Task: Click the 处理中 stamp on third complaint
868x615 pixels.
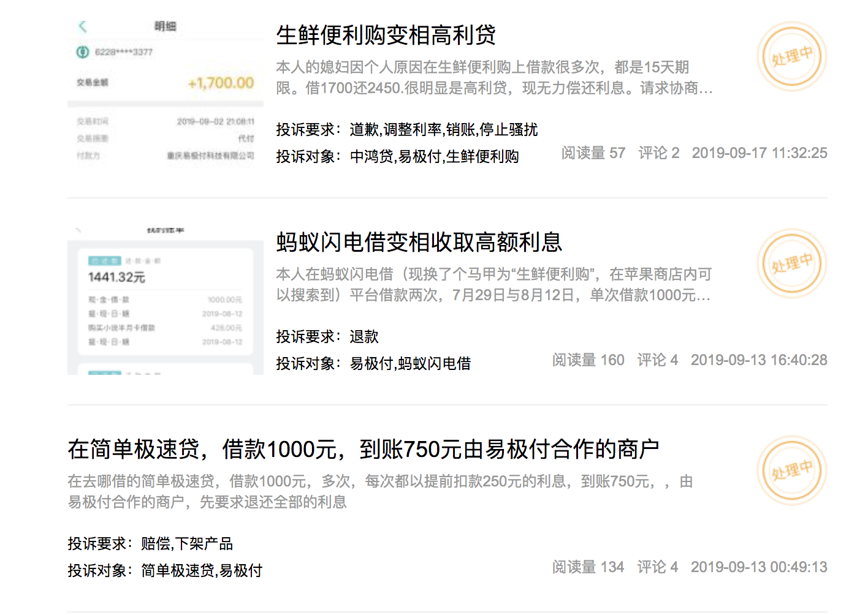Action: click(x=791, y=470)
